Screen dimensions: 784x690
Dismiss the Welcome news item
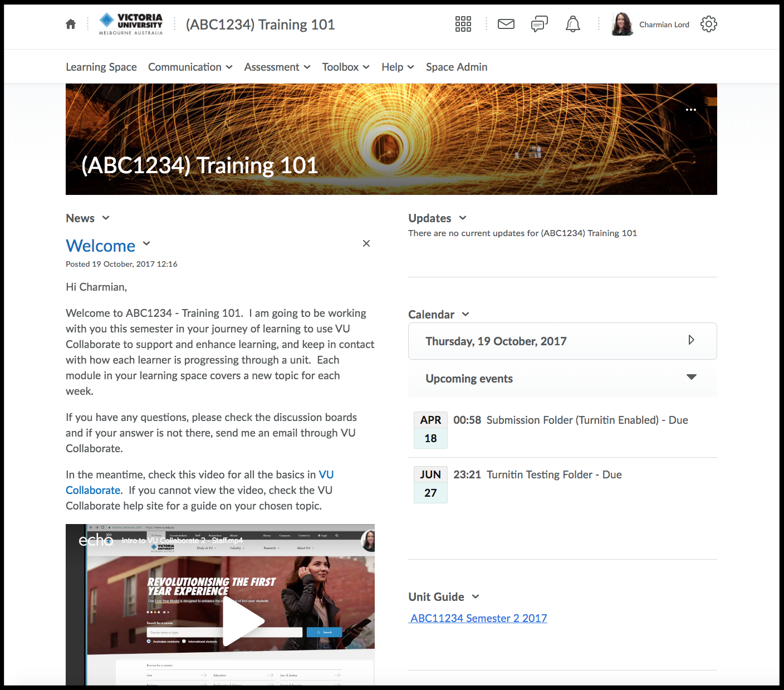click(x=366, y=243)
